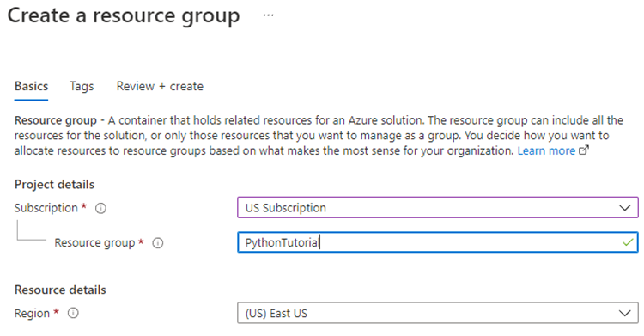
Task: Switch to the Basics tab
Action: 31,87
